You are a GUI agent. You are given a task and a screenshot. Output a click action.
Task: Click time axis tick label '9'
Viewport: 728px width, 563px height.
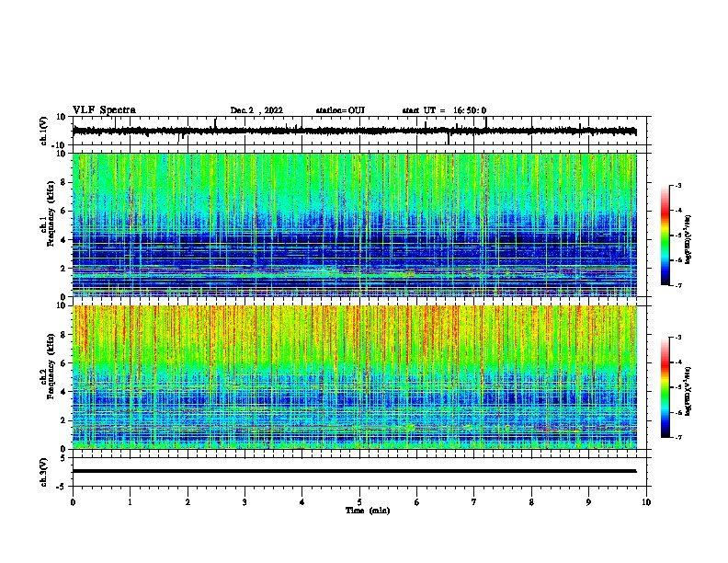point(588,502)
